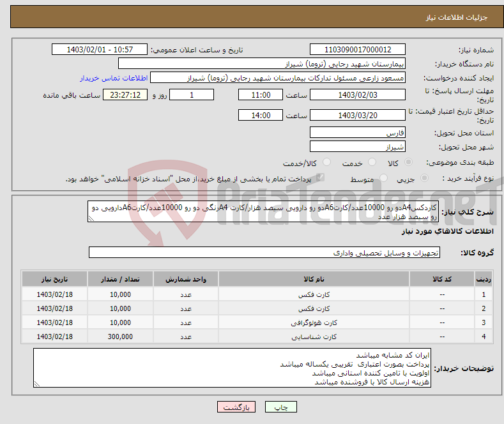Click the 300,000 quantity cell
This screenshot has height=424, width=504.
pyautogui.click(x=120, y=337)
